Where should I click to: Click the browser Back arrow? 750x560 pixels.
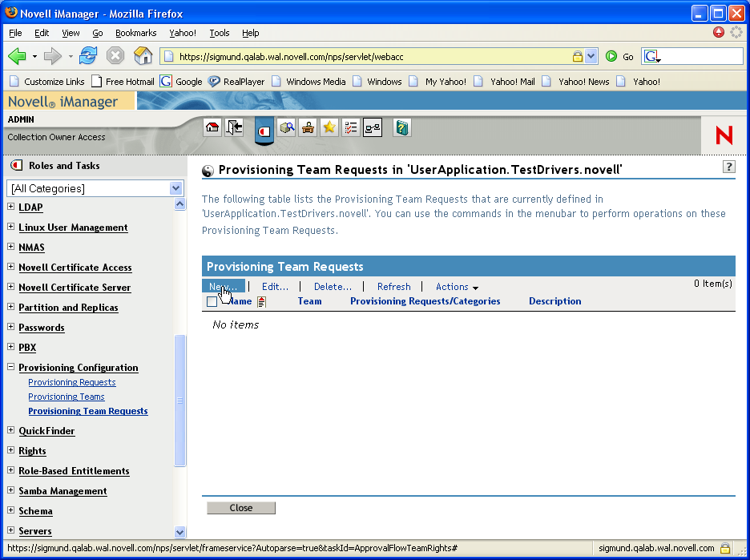(x=17, y=56)
